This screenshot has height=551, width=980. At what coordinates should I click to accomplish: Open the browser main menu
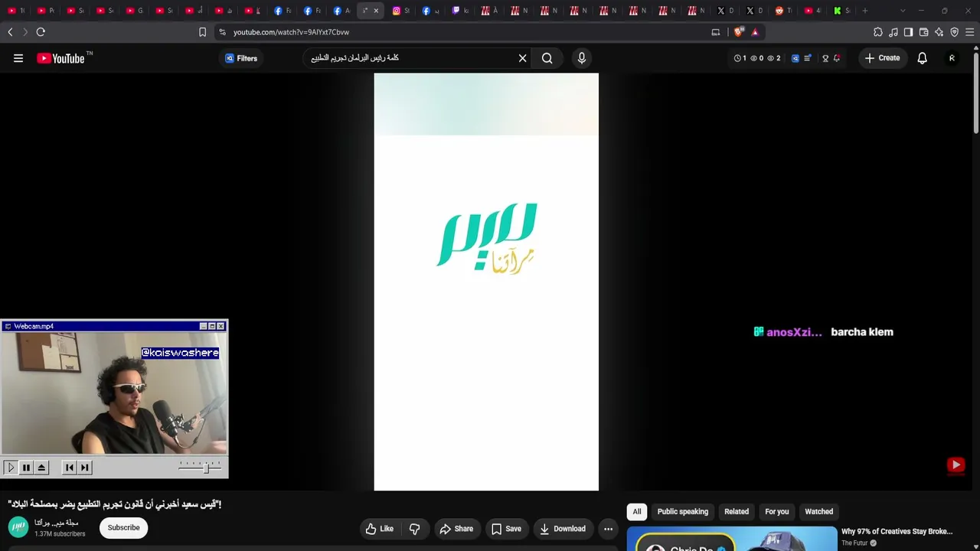coord(970,32)
